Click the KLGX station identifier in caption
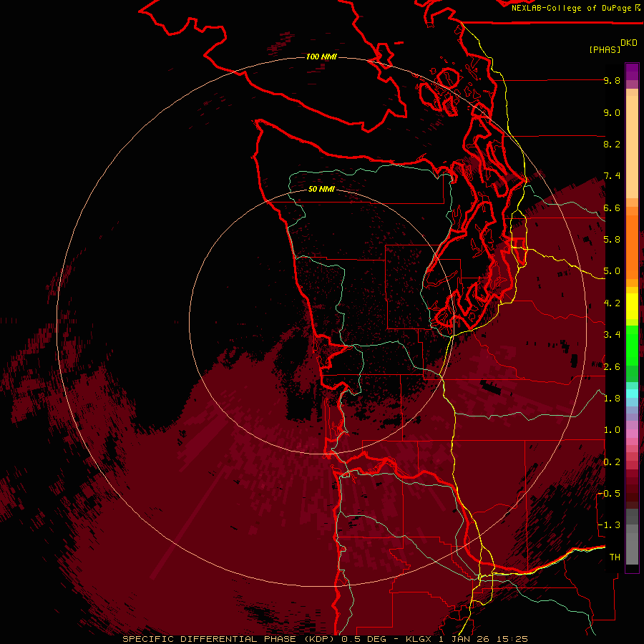This screenshot has height=644, width=644. (419, 639)
